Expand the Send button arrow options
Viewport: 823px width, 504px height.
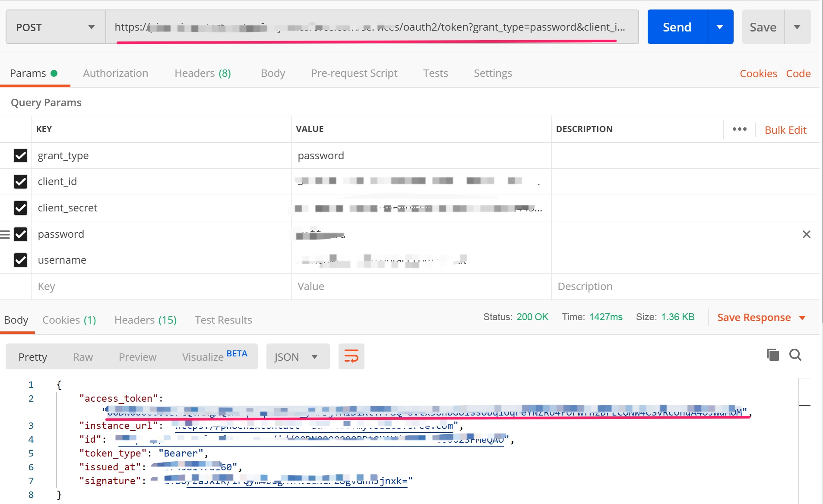point(720,27)
